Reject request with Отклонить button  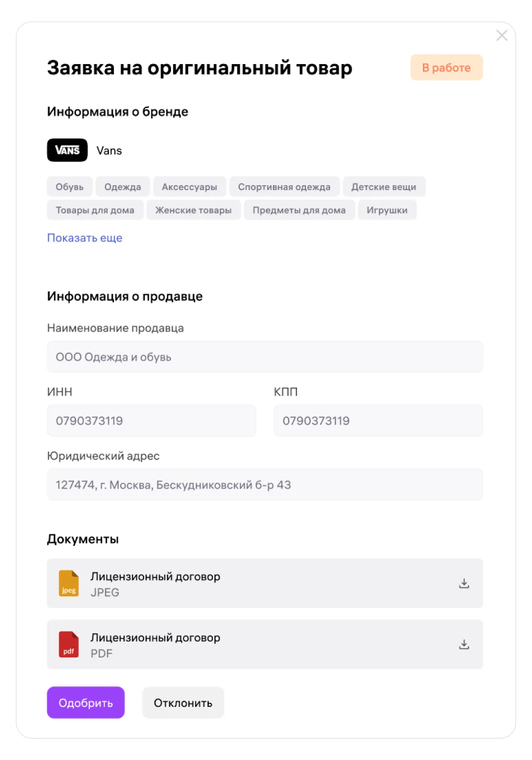coord(183,703)
